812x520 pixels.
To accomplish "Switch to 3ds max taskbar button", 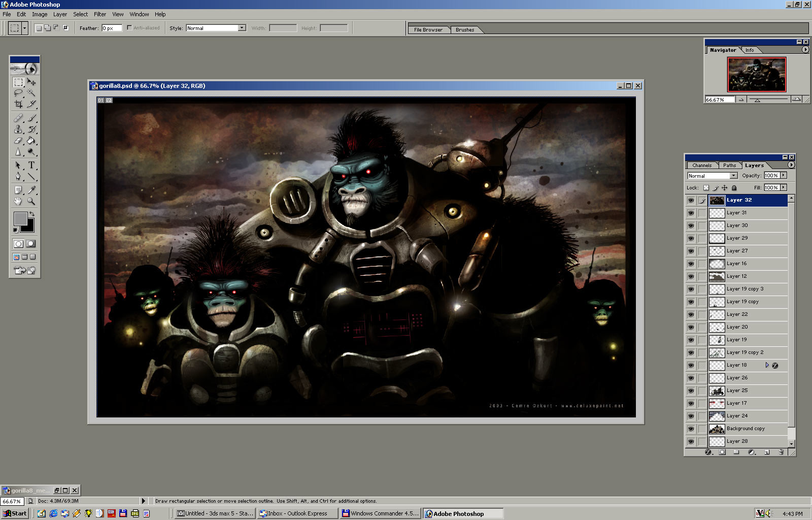I will click(x=215, y=513).
